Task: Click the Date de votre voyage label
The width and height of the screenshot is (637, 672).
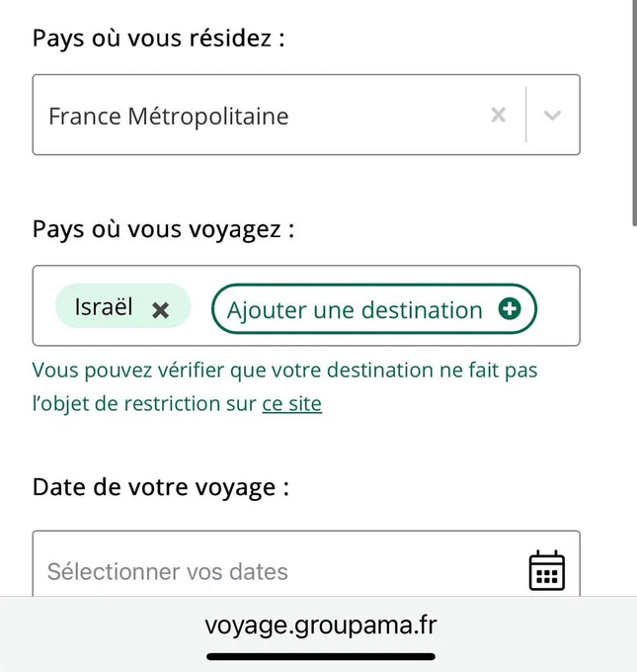Action: 161,488
